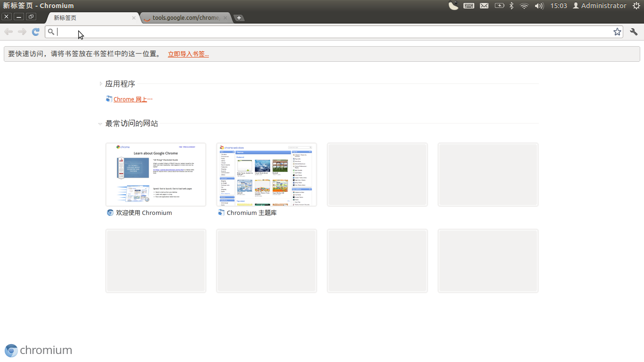Viewport: 644px width, 362px height.
Task: Click the forward navigation arrow
Action: (22, 32)
